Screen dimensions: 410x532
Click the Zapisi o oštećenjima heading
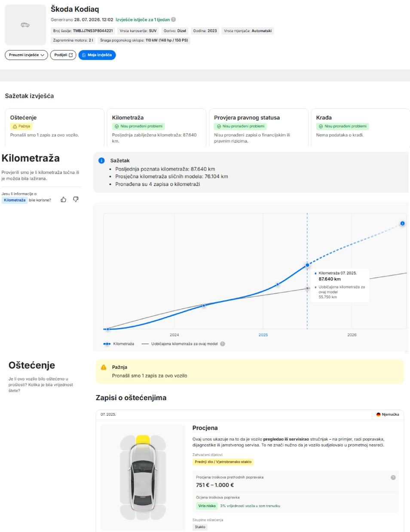click(x=131, y=398)
